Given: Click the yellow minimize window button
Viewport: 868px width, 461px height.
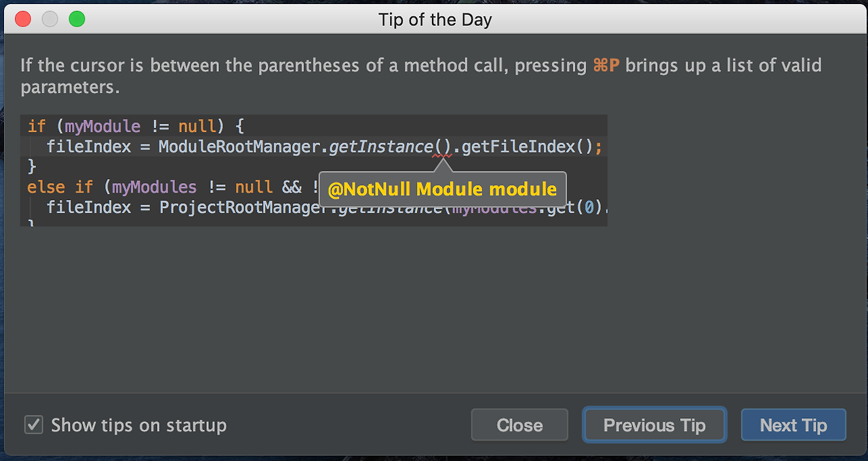Looking at the screenshot, I should pos(50,19).
